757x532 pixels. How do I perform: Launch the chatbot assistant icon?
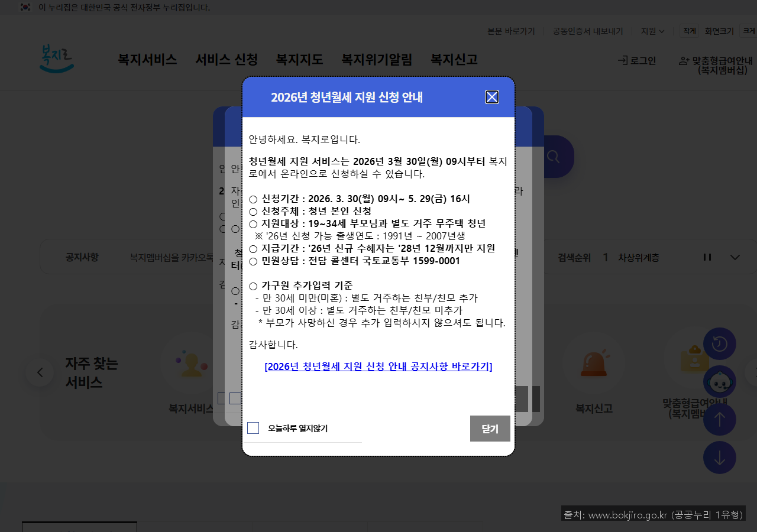720,382
